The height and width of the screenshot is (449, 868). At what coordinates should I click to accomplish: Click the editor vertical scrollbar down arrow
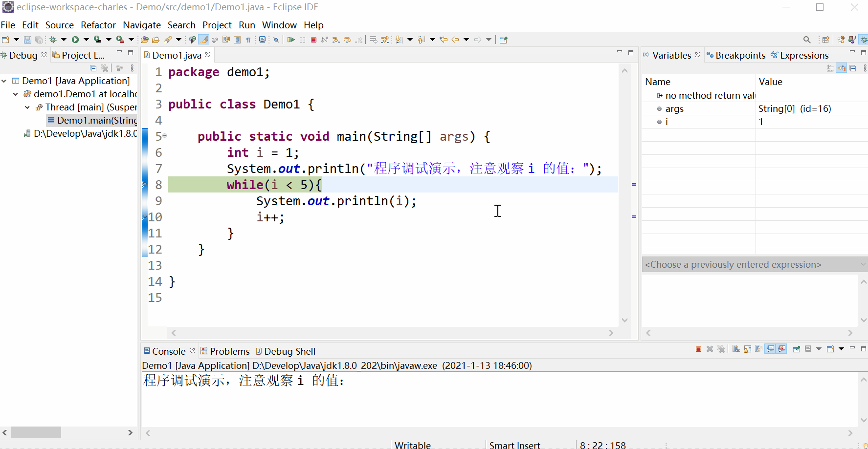[624, 320]
